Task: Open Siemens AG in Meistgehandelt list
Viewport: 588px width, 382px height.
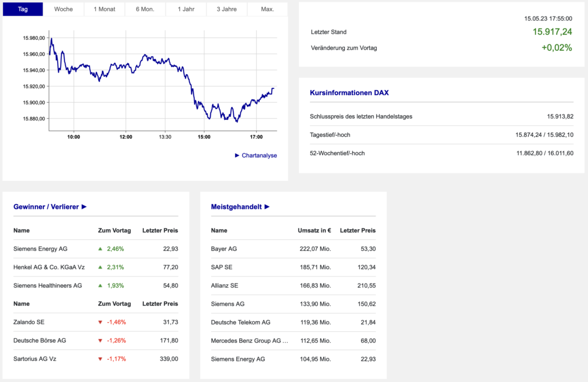Action: [x=228, y=304]
